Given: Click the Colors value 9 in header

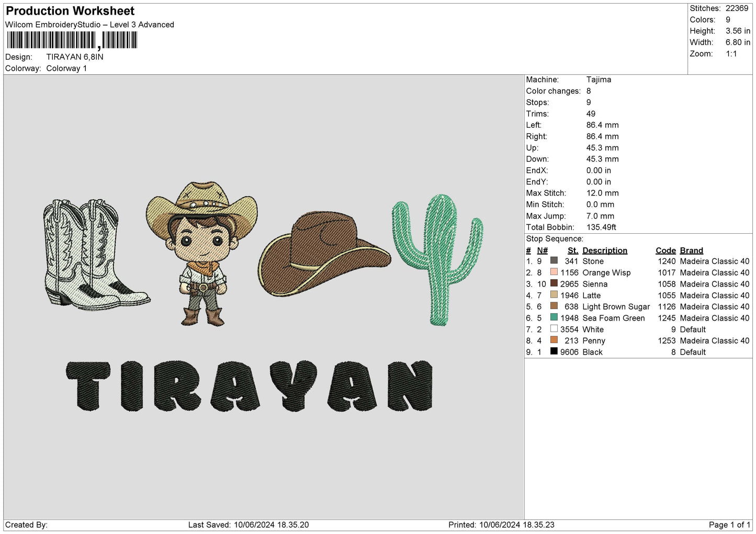Looking at the screenshot, I should click(728, 20).
